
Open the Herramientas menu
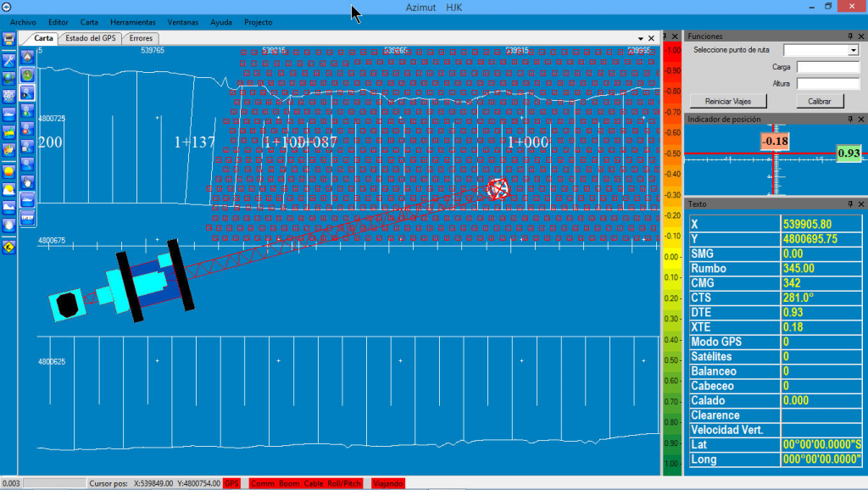pos(133,21)
